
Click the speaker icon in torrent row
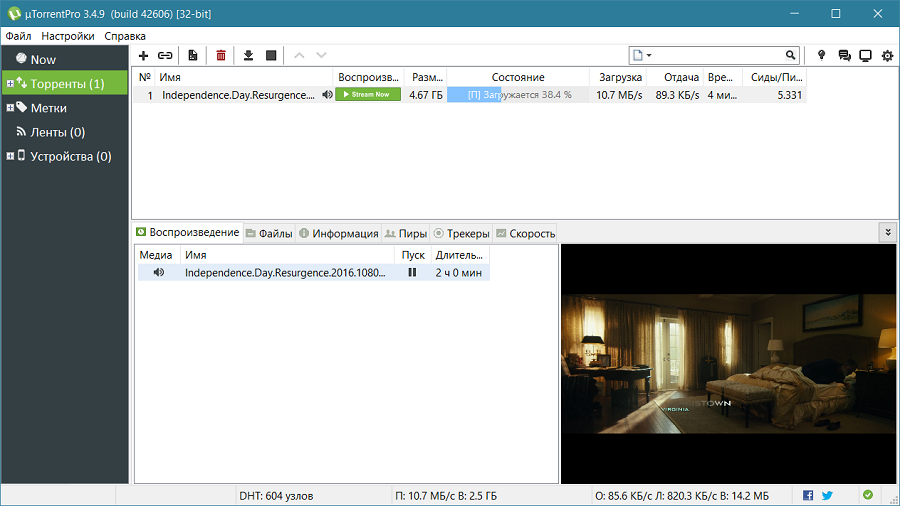(327, 95)
